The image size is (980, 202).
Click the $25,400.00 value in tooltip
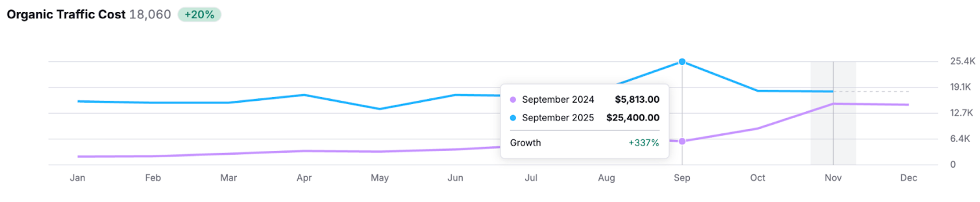click(633, 118)
